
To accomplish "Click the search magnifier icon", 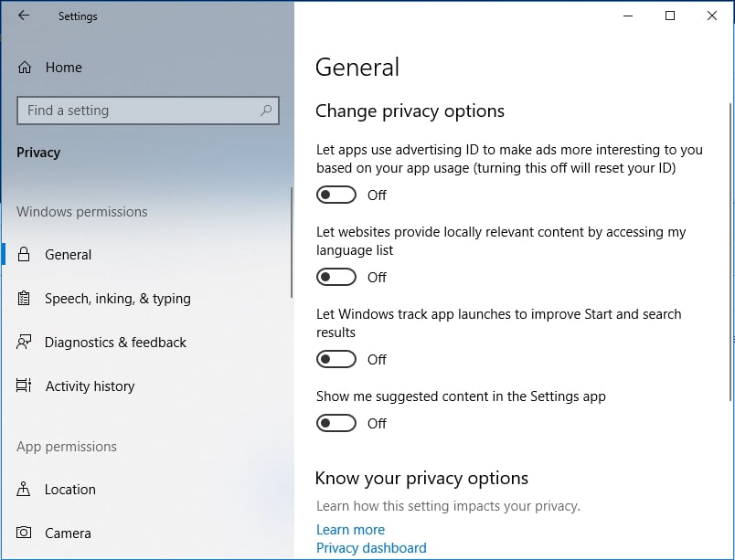I will coord(266,111).
